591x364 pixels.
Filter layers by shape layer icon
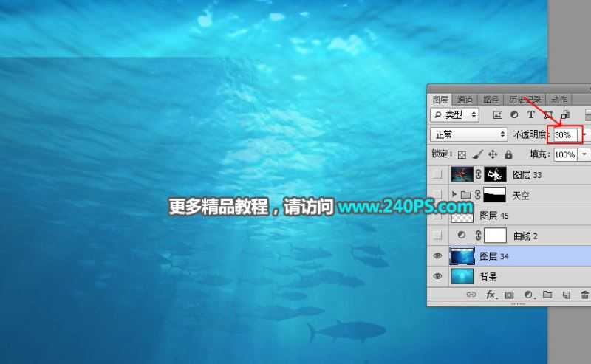pyautogui.click(x=548, y=115)
